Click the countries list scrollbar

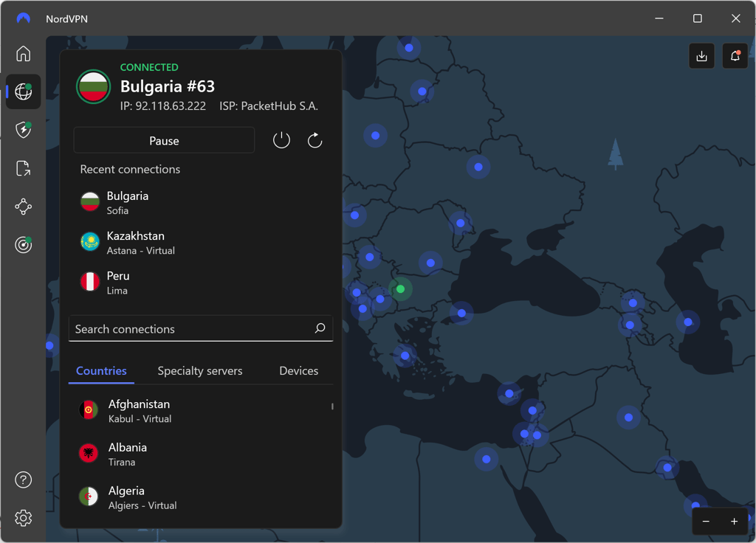(x=332, y=407)
